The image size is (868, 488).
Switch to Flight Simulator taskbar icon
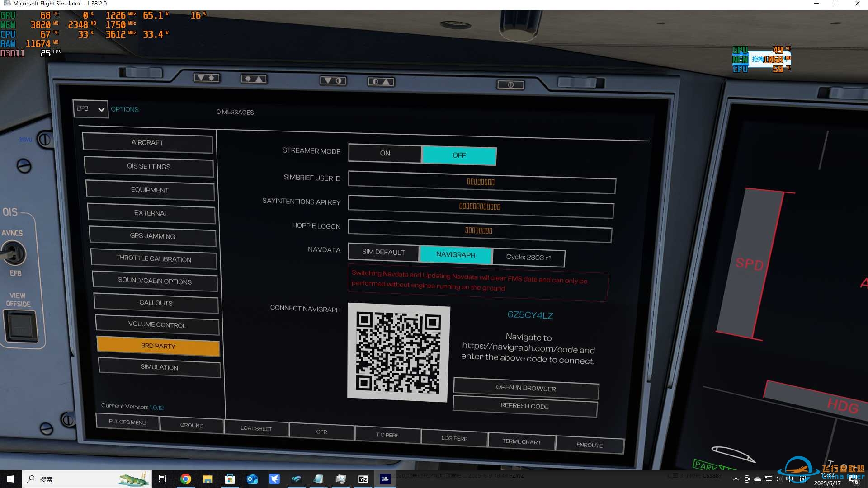[x=385, y=479]
